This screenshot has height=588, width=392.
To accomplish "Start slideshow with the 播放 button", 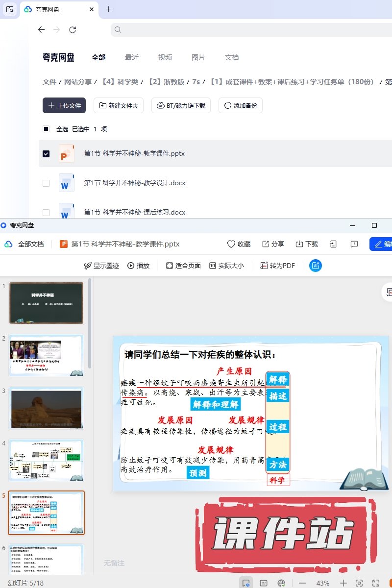I will click(138, 266).
